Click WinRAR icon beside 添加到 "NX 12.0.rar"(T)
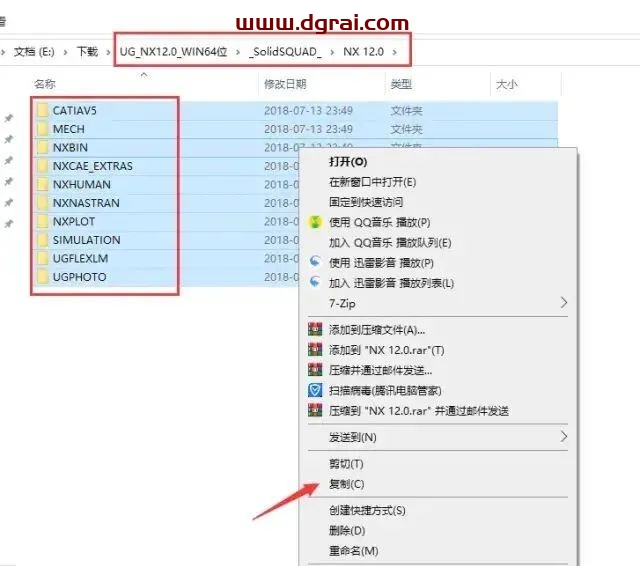Viewport: 640px width, 566px height. click(315, 350)
